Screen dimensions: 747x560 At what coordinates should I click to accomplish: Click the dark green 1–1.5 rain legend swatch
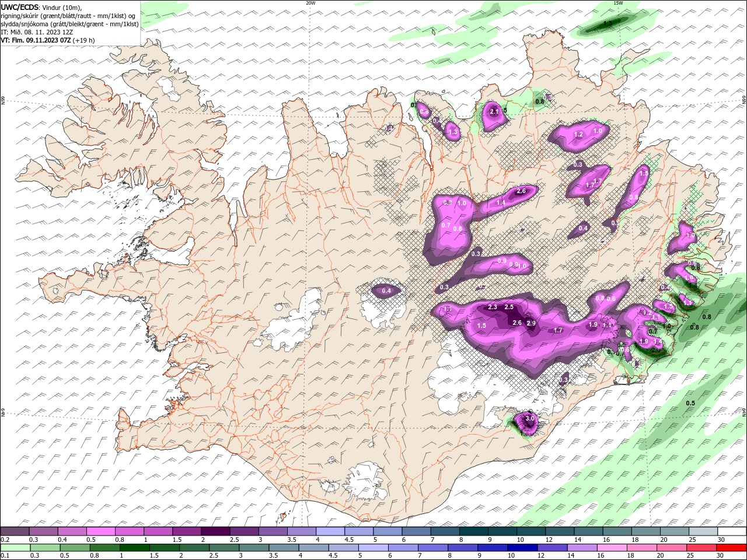click(134, 548)
